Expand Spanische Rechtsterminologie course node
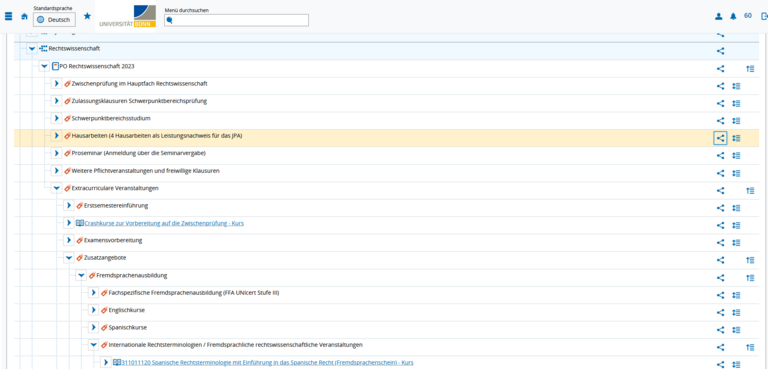The image size is (768, 369). coord(106,362)
